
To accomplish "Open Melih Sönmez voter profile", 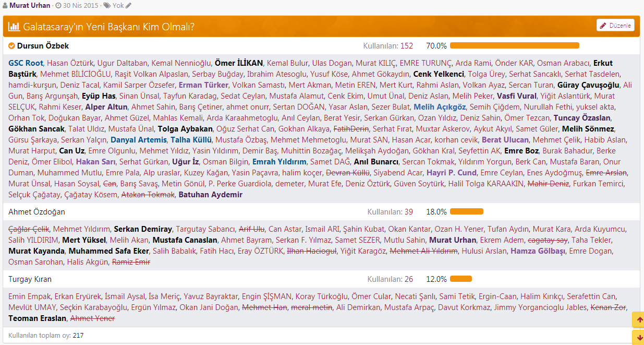I will coord(588,129).
